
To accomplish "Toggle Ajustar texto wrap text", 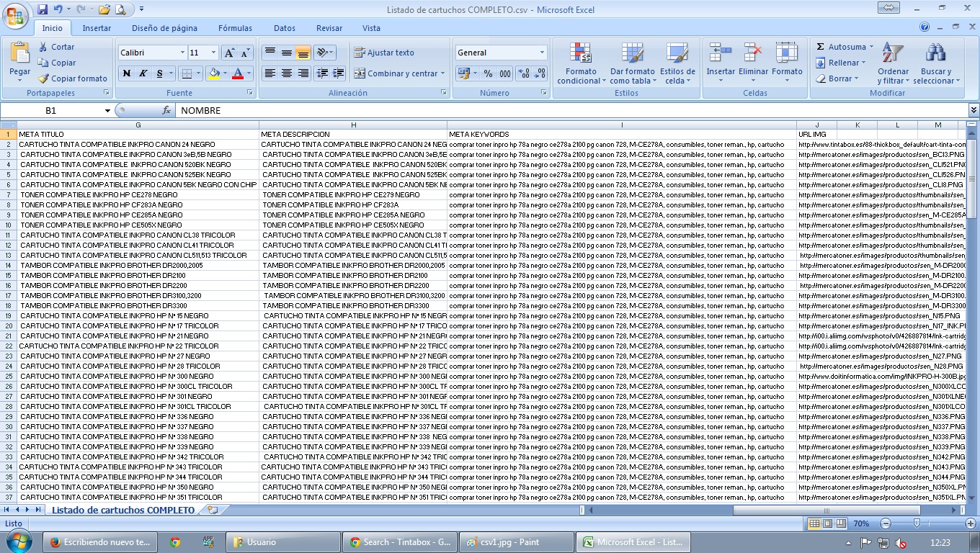I will (x=383, y=53).
